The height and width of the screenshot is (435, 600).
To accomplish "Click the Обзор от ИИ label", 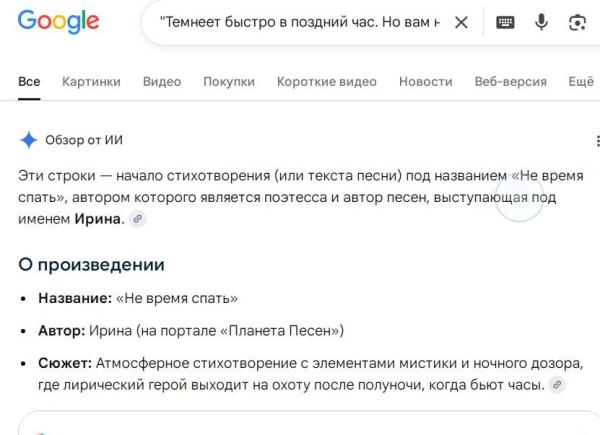I will 84,140.
